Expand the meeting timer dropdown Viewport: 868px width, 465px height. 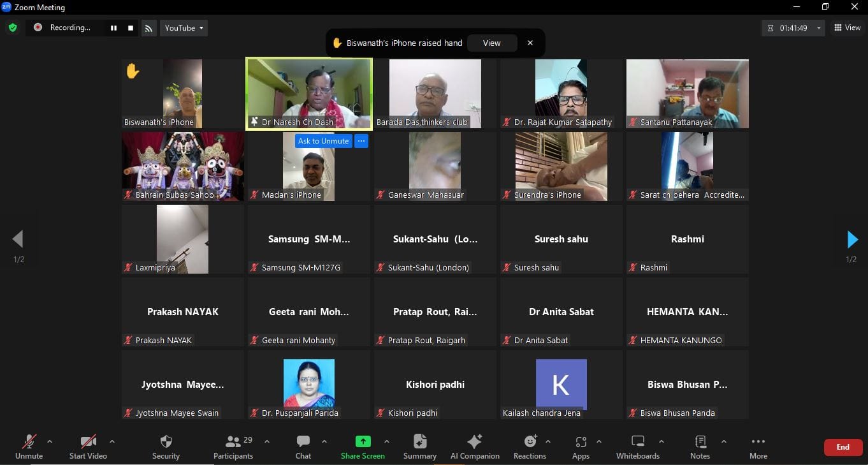tap(819, 28)
